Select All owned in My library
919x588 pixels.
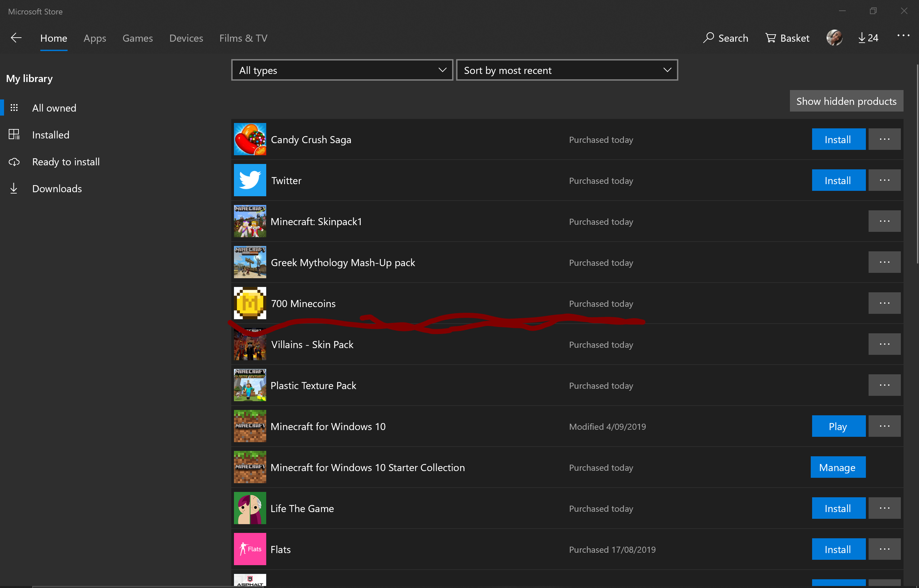[x=54, y=108]
